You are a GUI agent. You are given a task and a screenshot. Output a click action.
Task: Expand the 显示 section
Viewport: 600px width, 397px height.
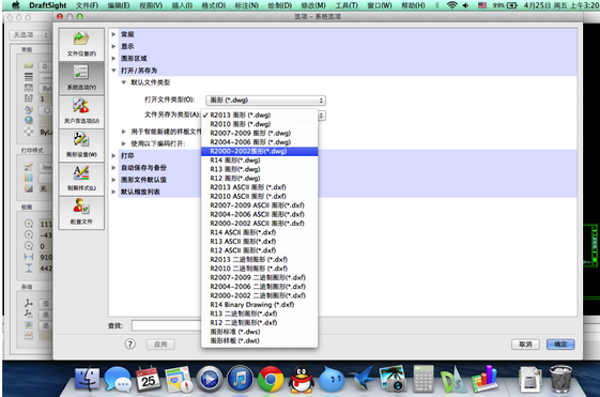(x=114, y=46)
